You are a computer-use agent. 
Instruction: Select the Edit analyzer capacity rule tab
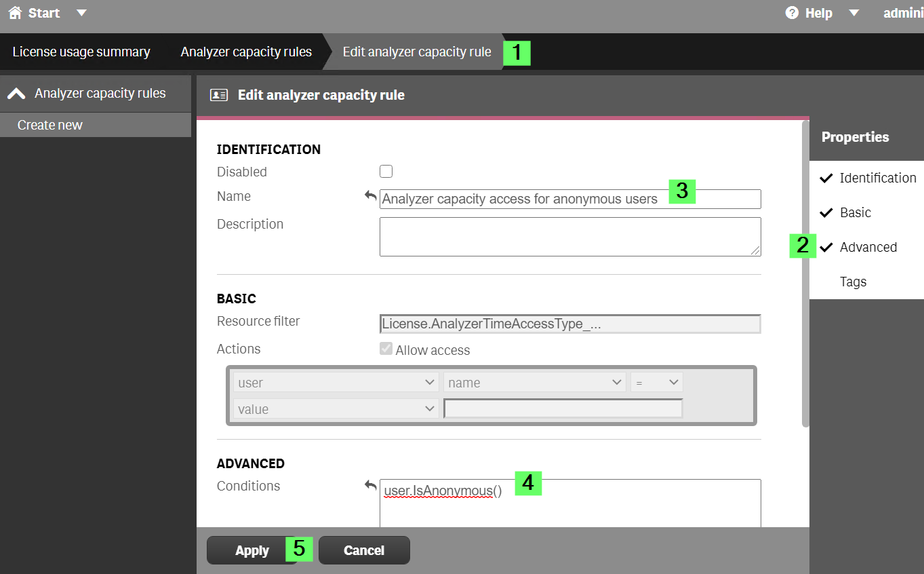pos(416,51)
